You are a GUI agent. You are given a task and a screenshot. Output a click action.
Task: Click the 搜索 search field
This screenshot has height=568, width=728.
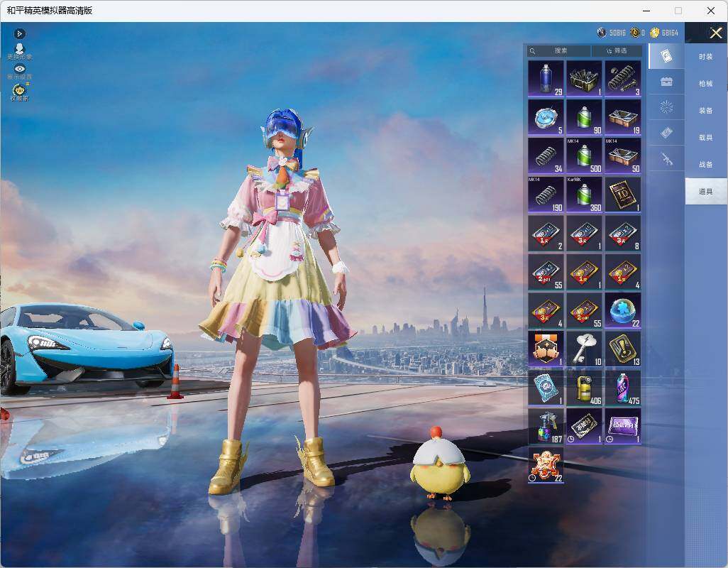[559, 50]
